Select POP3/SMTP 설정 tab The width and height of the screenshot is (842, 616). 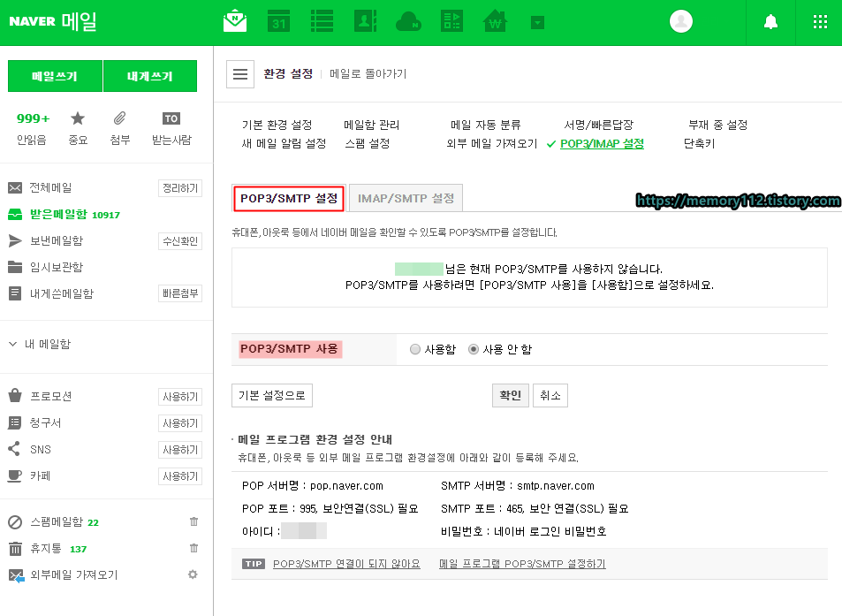(x=289, y=198)
